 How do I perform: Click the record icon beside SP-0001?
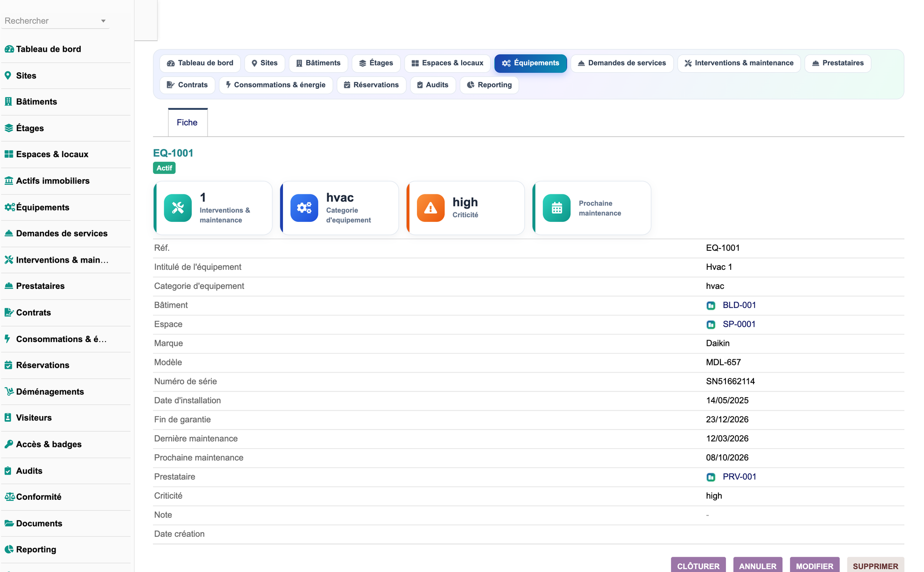[711, 324]
